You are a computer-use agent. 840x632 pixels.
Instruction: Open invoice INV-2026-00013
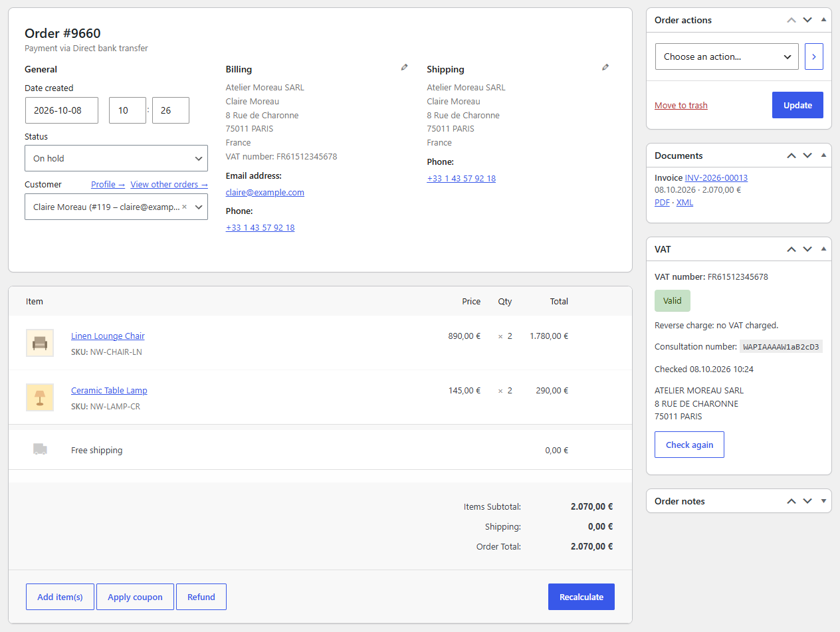pos(716,177)
